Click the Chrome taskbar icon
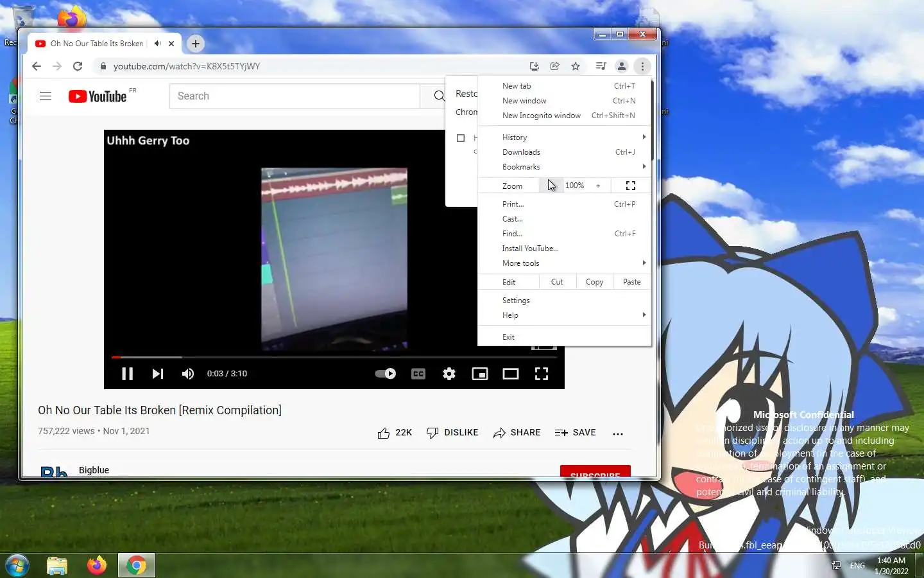This screenshot has height=578, width=924. click(x=136, y=566)
